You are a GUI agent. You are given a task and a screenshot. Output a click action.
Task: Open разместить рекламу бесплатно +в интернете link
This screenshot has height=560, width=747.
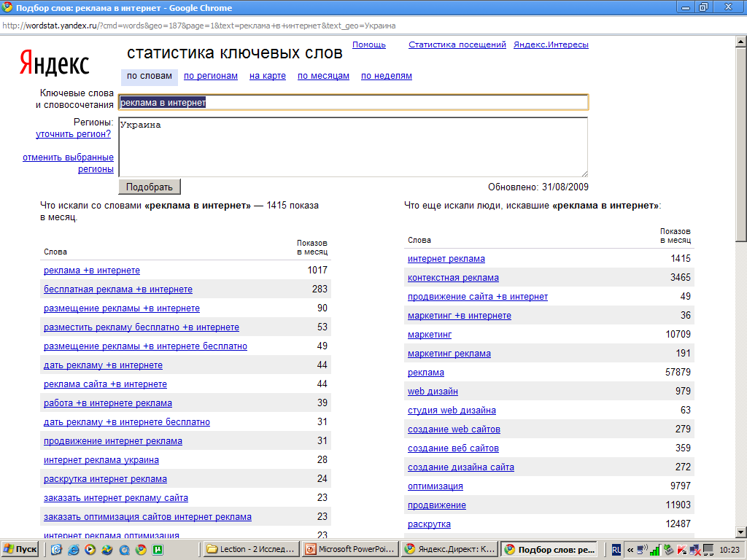142,327
